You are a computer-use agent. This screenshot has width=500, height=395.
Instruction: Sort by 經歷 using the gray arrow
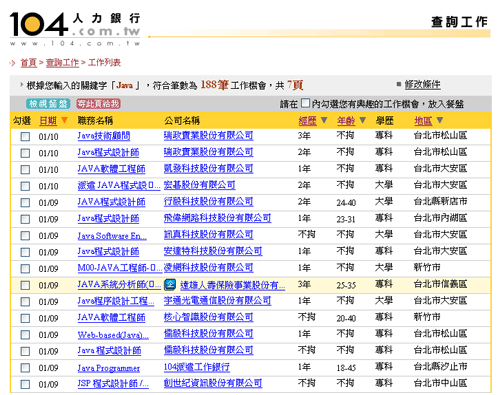324,120
